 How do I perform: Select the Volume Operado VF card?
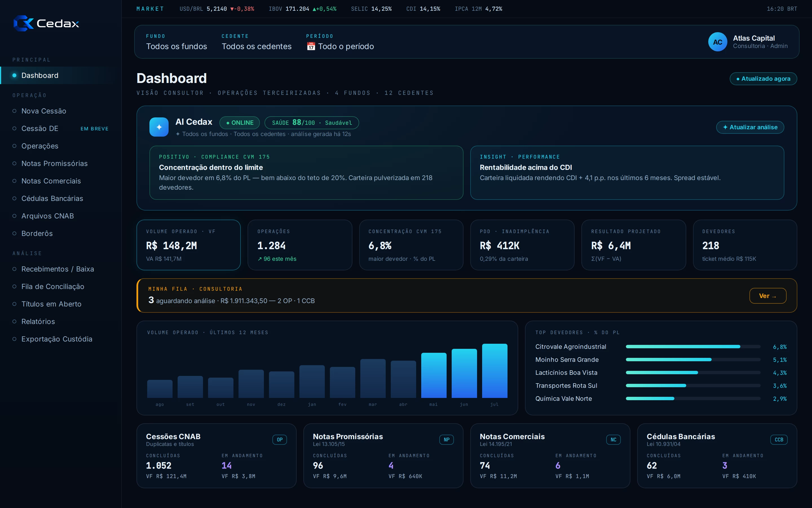click(x=189, y=245)
